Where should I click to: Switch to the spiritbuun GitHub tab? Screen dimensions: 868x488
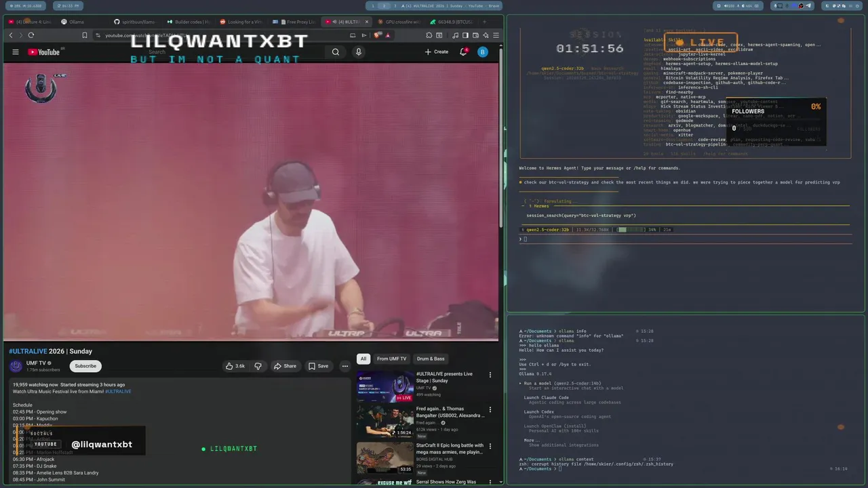[x=136, y=22]
